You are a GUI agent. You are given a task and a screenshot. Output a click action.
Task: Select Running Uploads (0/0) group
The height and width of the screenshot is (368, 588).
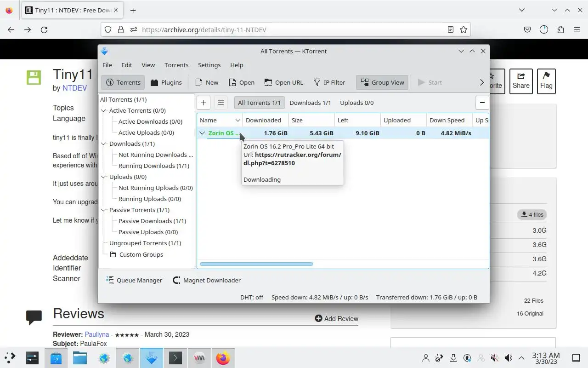150,199
